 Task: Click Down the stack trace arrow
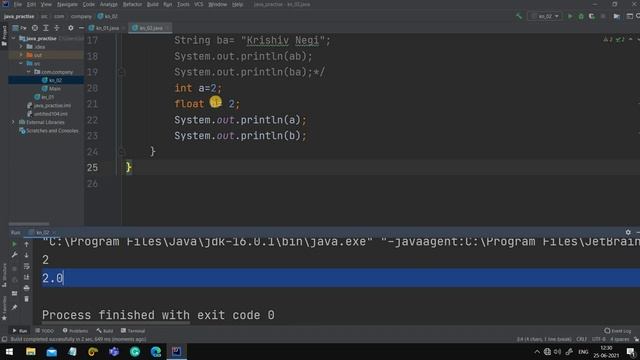27,255
